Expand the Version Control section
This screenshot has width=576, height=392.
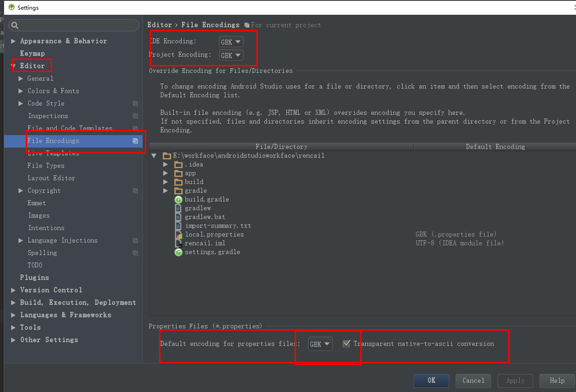point(13,290)
